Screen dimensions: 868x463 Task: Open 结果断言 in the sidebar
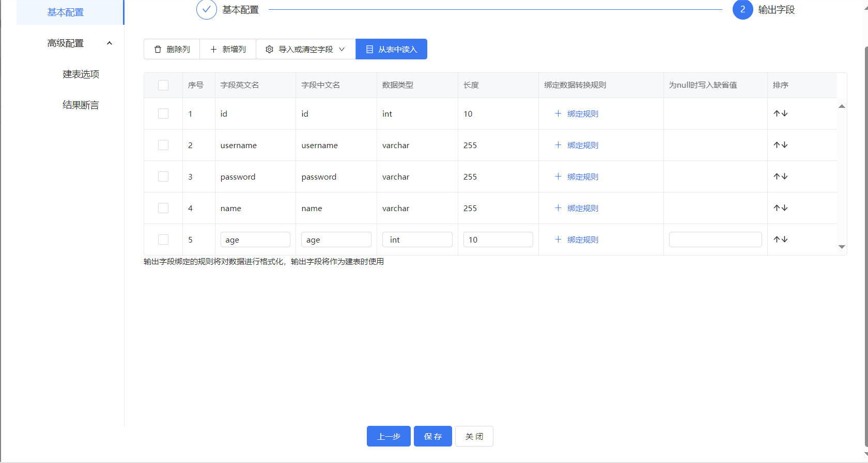click(x=81, y=105)
